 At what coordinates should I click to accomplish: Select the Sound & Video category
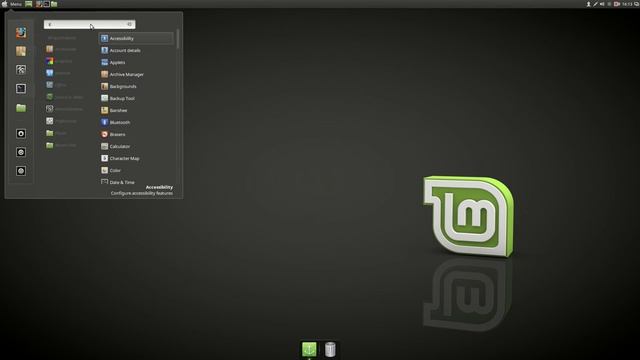[x=65, y=97]
